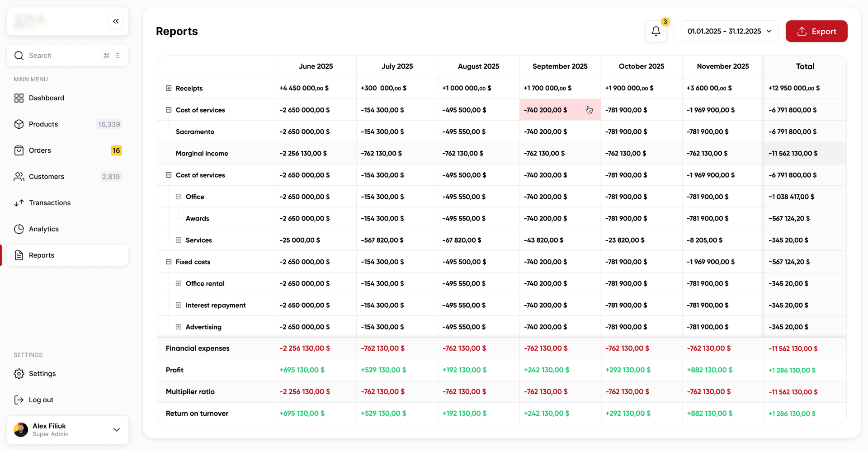Screen dimensions: 868x451
Task: Click the Customers people icon
Action: tap(19, 177)
